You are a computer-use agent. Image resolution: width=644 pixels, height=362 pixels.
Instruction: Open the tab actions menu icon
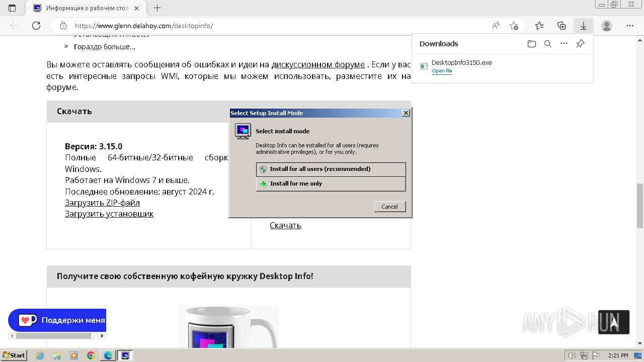coord(12,8)
